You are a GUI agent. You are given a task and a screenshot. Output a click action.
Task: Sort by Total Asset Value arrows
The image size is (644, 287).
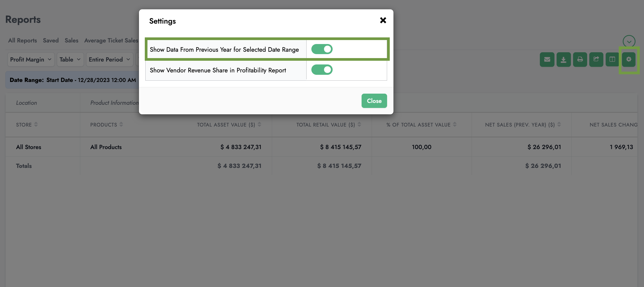point(260,124)
